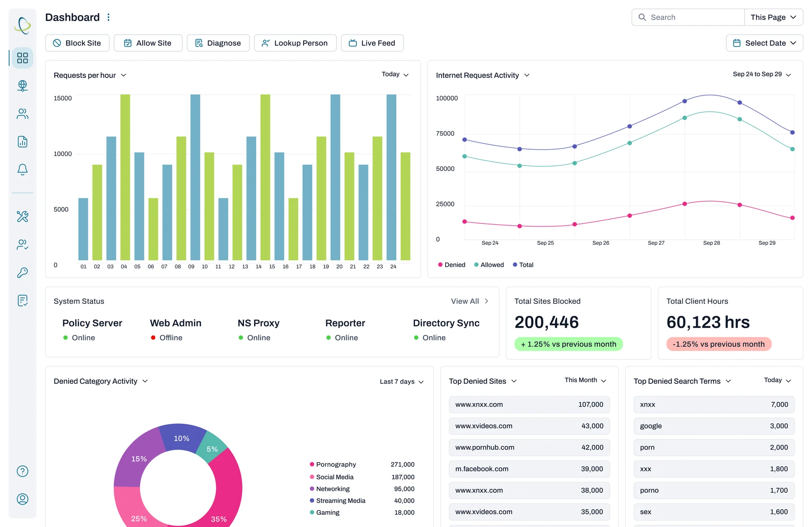The width and height of the screenshot is (812, 527).
Task: Open the Today range dropdown for Requests per hour
Action: tap(395, 74)
